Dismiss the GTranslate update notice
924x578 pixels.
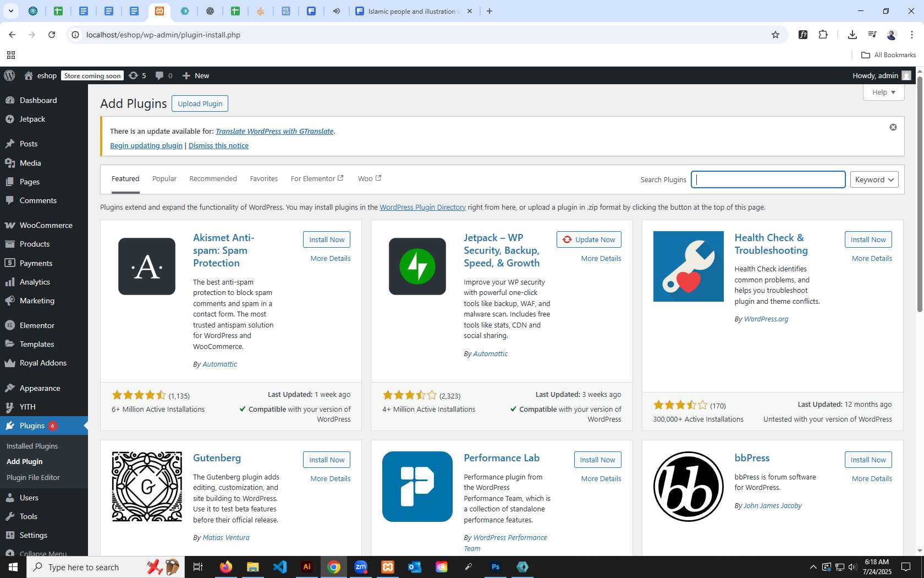pos(893,127)
